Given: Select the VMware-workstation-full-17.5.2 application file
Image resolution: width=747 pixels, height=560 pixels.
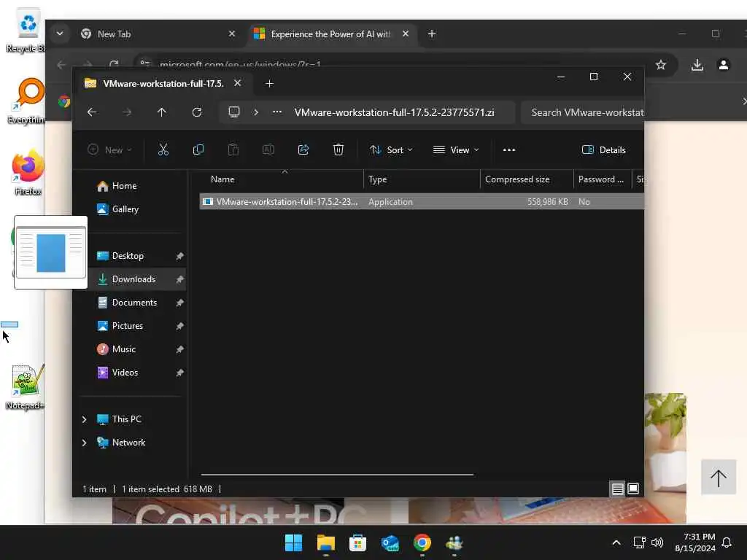Looking at the screenshot, I should click(422, 202).
